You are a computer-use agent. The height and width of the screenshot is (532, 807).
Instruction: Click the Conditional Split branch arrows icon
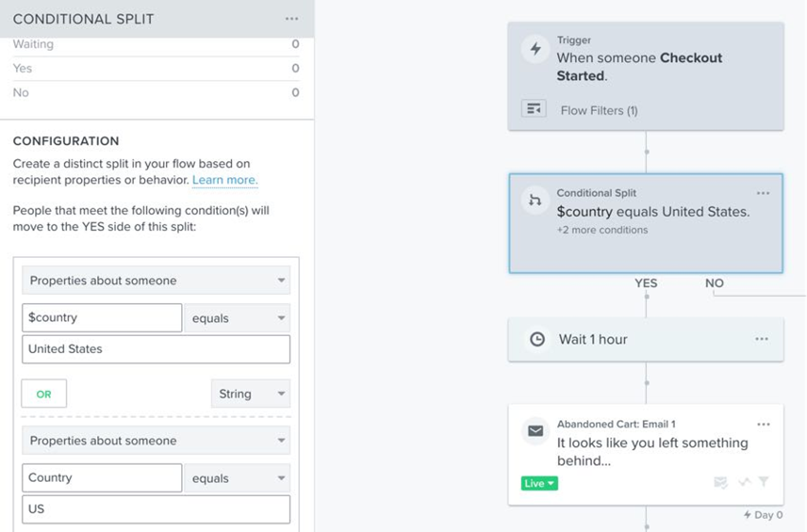coord(535,200)
